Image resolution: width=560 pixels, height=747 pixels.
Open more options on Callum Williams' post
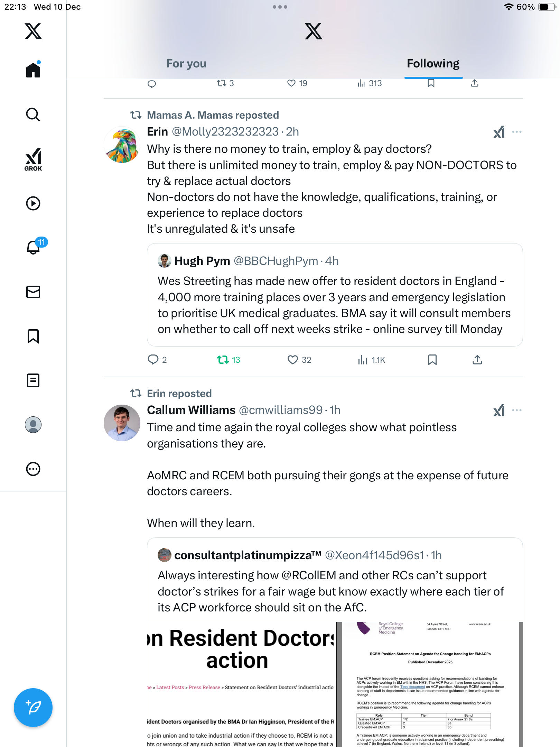coord(517,410)
